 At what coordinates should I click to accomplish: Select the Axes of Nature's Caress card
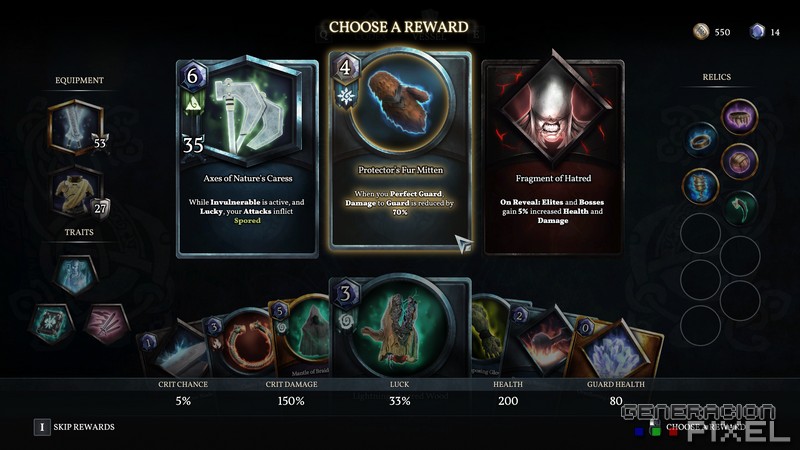(247, 158)
